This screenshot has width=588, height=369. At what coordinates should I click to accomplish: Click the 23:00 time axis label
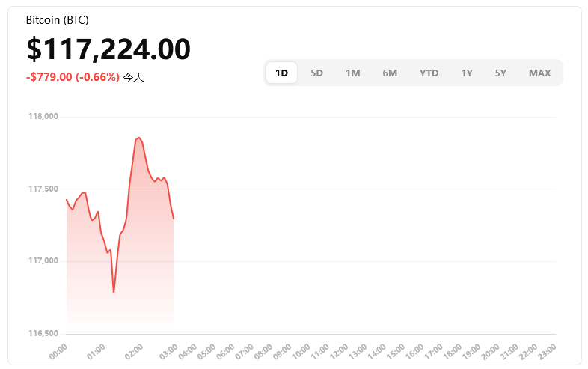(x=547, y=351)
